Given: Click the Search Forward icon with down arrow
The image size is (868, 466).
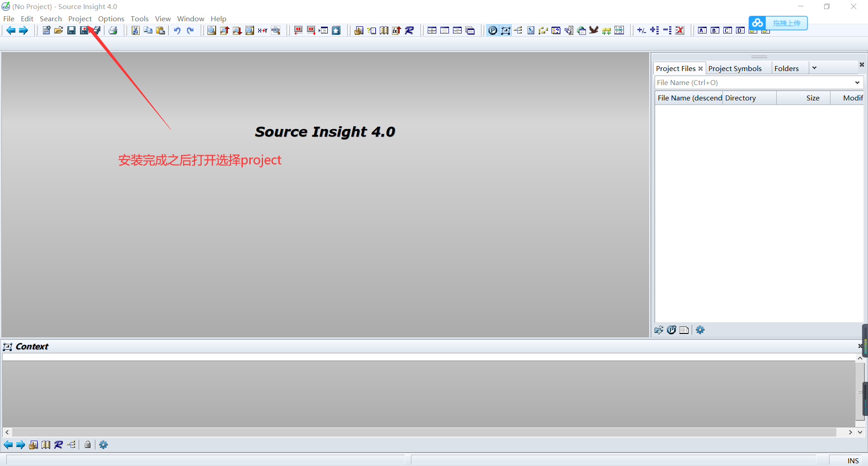Looking at the screenshot, I should click(x=237, y=30).
